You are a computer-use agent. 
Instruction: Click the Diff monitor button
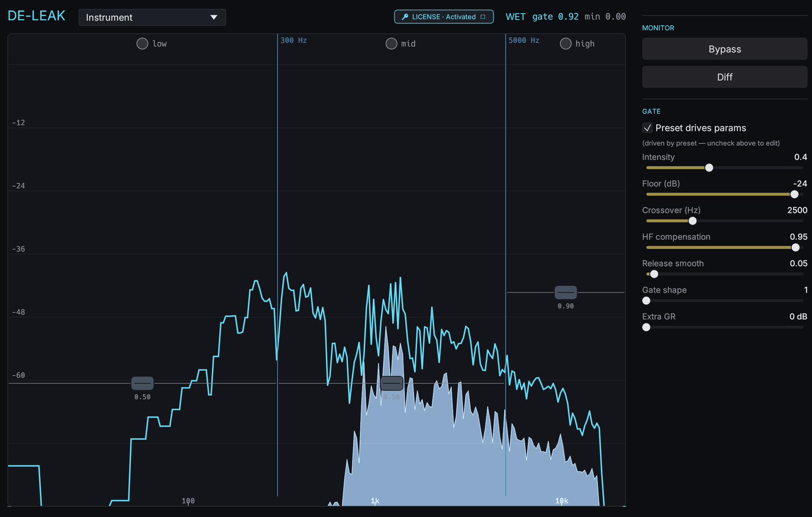click(x=725, y=77)
